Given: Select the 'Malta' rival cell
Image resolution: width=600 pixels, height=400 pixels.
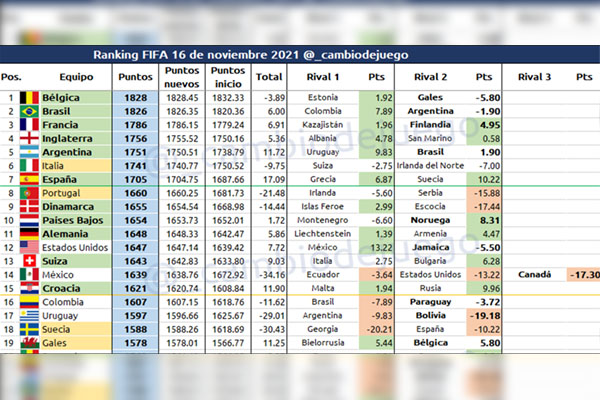Looking at the screenshot, I should pyautogui.click(x=323, y=288).
